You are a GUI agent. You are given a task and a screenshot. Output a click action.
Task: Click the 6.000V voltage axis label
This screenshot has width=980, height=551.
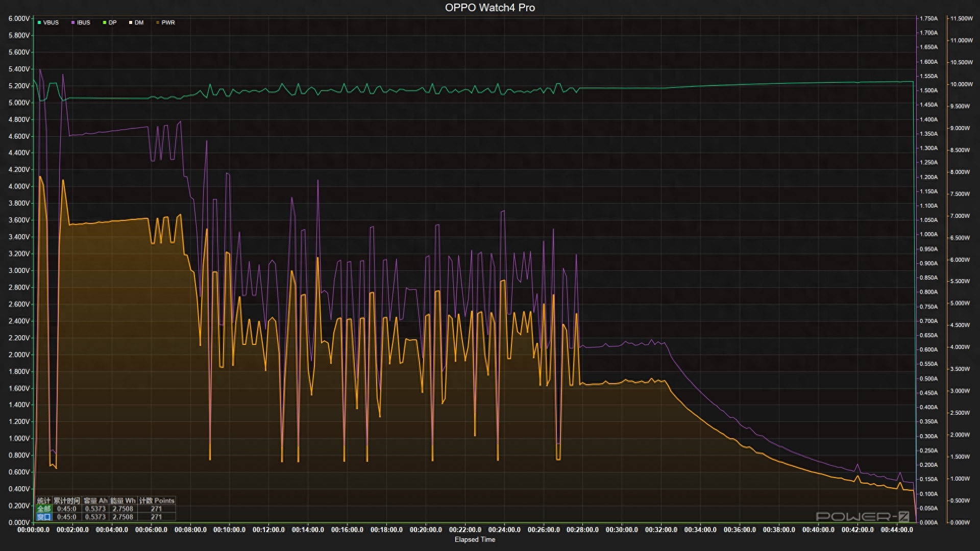(x=19, y=18)
